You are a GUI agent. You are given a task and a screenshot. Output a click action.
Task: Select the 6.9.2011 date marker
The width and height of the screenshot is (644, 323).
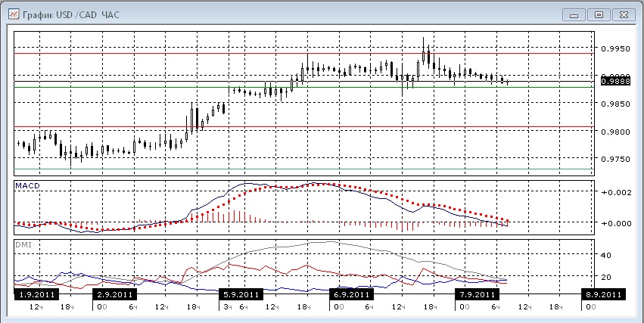point(351,294)
